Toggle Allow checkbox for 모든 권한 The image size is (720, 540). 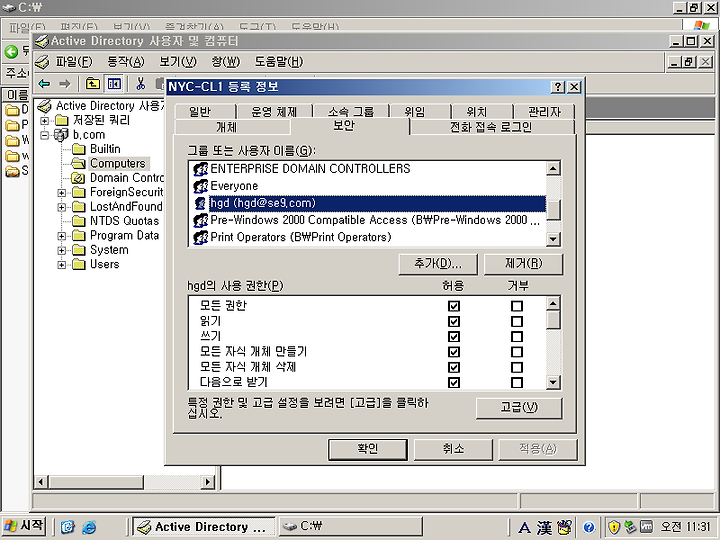coord(454,306)
